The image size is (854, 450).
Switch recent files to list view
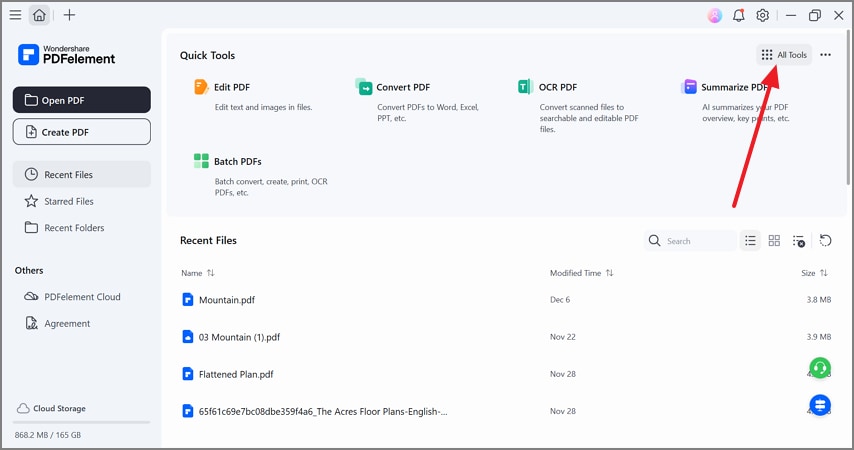click(x=750, y=241)
